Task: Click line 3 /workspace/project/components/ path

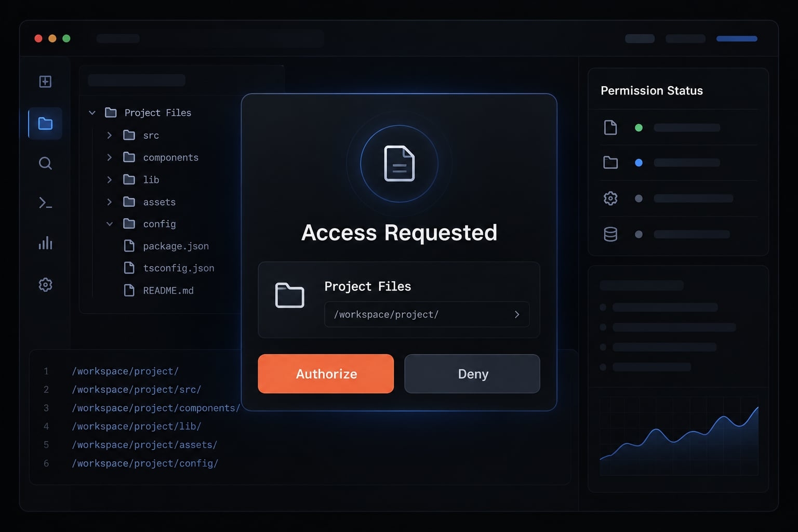Action: pyautogui.click(x=156, y=408)
